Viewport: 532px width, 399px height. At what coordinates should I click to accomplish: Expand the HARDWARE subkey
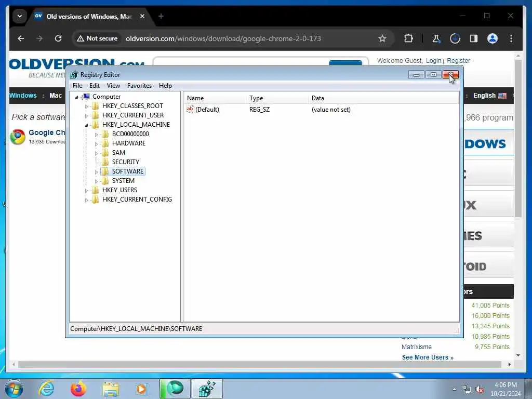tap(96, 144)
